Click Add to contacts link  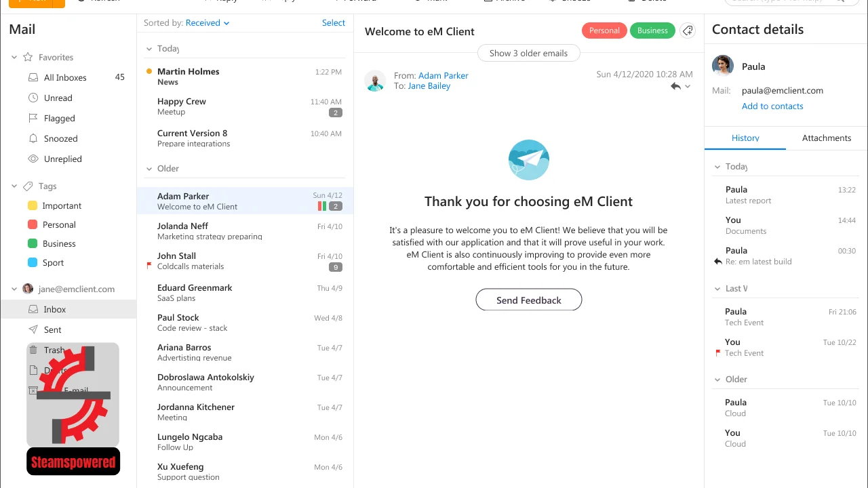(x=772, y=106)
